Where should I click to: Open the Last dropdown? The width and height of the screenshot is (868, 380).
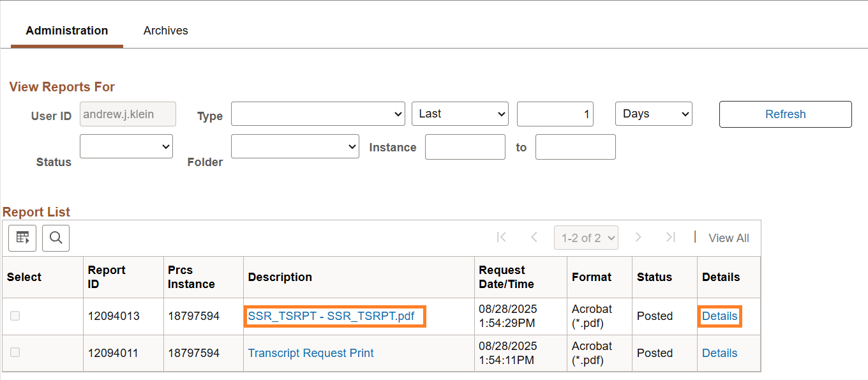460,114
